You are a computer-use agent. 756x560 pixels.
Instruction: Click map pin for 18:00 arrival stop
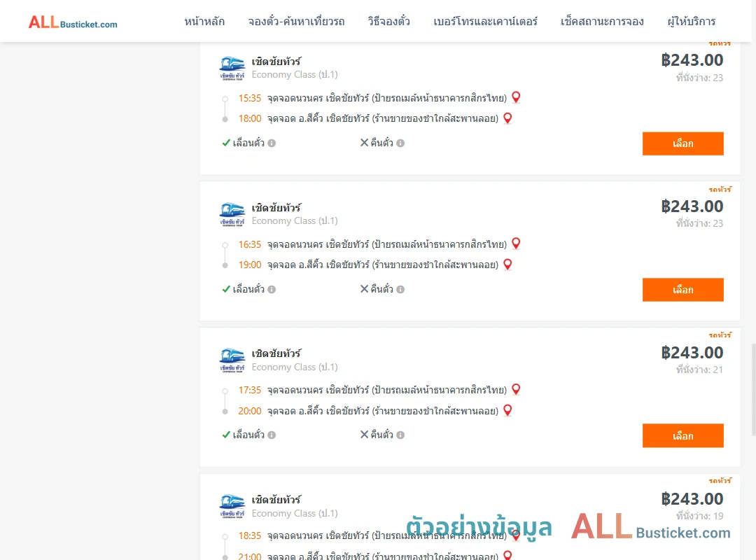click(507, 118)
